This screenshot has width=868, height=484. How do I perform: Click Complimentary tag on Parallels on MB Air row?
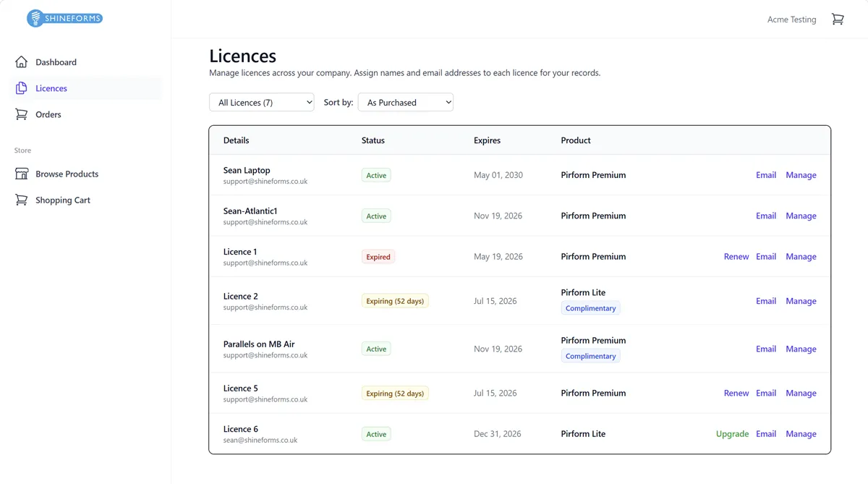click(590, 356)
